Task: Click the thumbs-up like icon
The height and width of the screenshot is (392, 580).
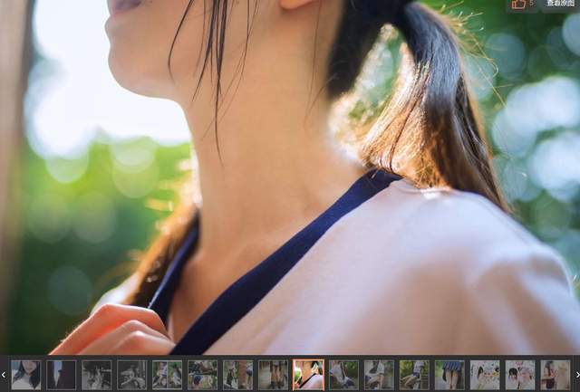Action: 519,5
